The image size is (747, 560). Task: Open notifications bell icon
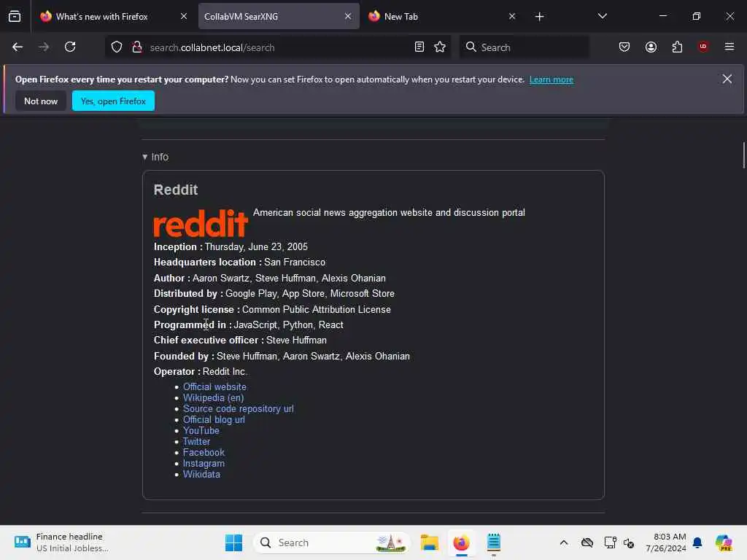(697, 542)
